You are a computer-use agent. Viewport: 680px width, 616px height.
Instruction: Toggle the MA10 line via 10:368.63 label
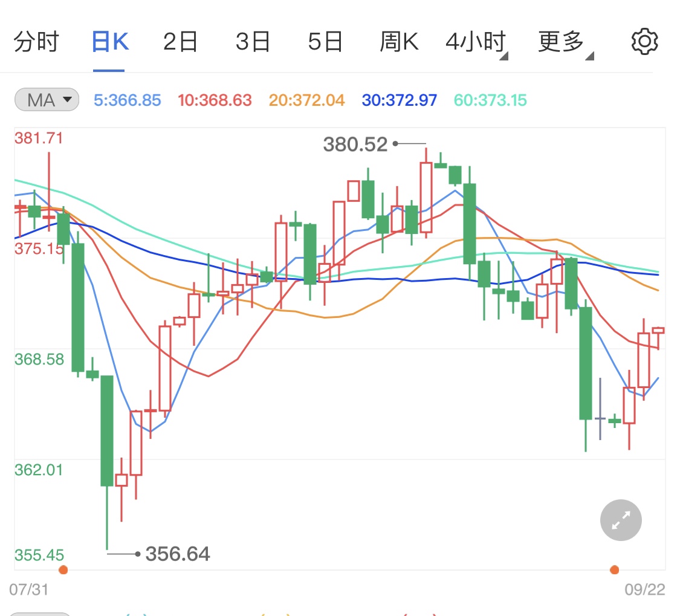215,100
